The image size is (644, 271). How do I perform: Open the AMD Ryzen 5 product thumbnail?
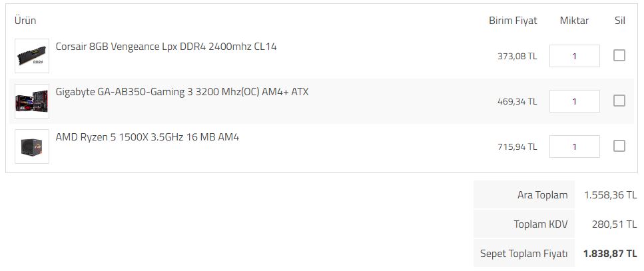coord(32,146)
